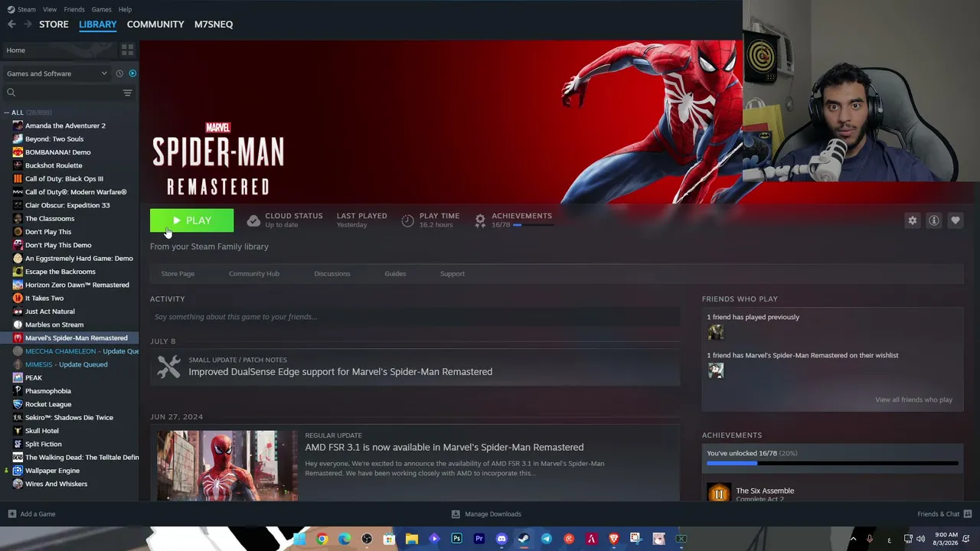
Task: Go to the STORE tab
Action: coord(54,24)
